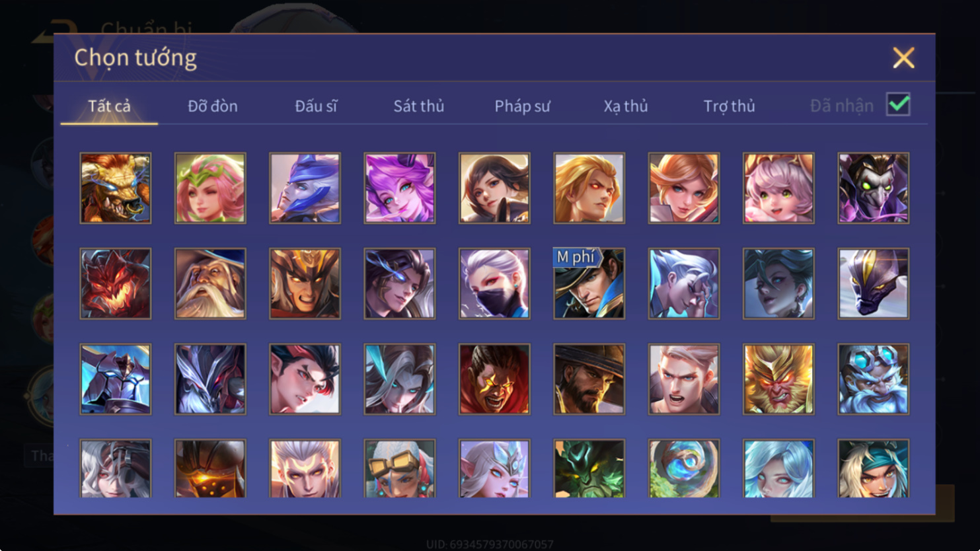The width and height of the screenshot is (980, 551).
Task: Choose the bearded cowboy with wide hat
Action: (x=589, y=379)
